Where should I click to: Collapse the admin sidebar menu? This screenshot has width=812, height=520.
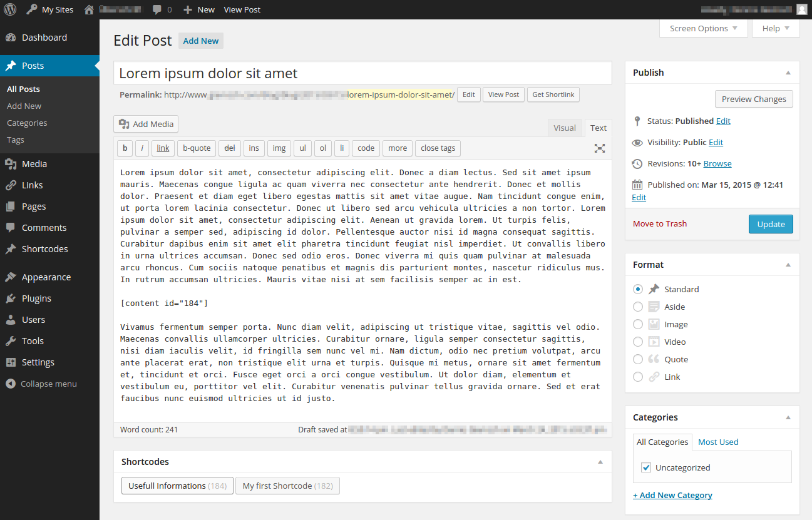tap(41, 384)
